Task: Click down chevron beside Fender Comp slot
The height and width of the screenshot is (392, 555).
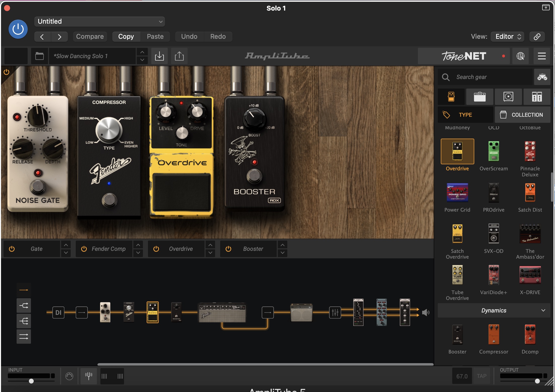Action: tap(138, 253)
